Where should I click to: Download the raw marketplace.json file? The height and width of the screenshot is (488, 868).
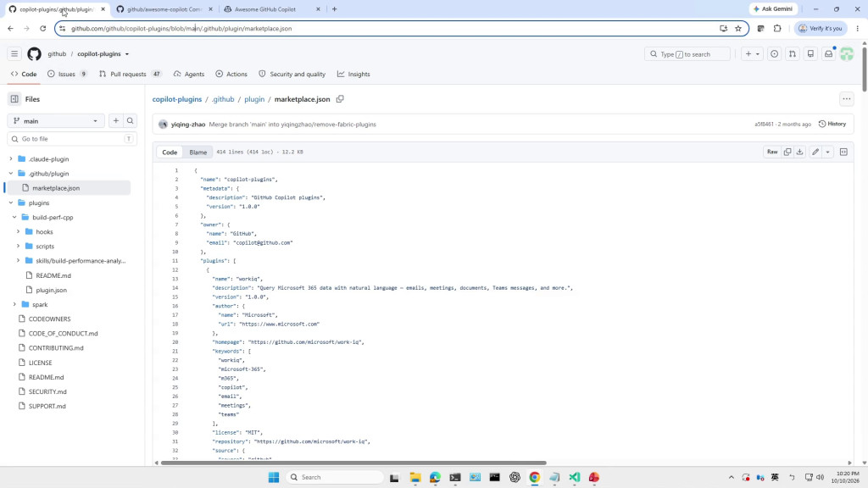point(800,152)
